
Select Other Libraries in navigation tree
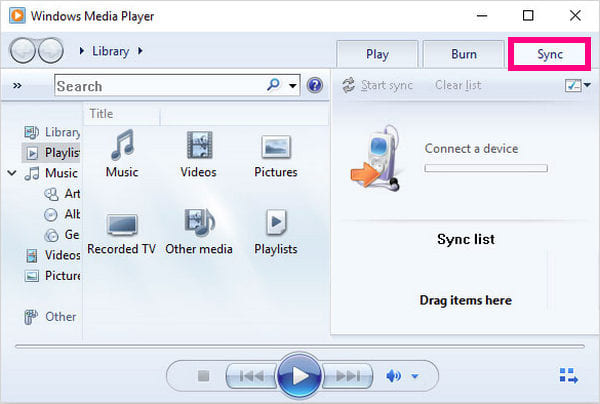[50, 317]
